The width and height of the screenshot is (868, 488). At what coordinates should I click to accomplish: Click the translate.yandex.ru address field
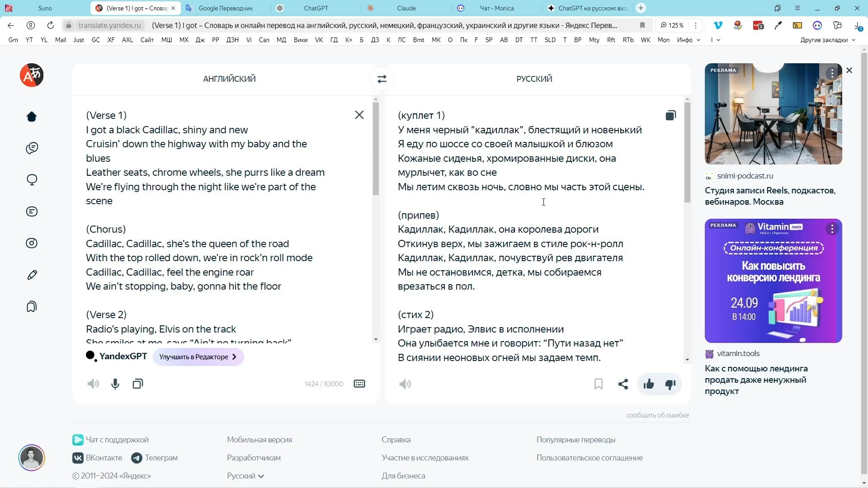(110, 25)
